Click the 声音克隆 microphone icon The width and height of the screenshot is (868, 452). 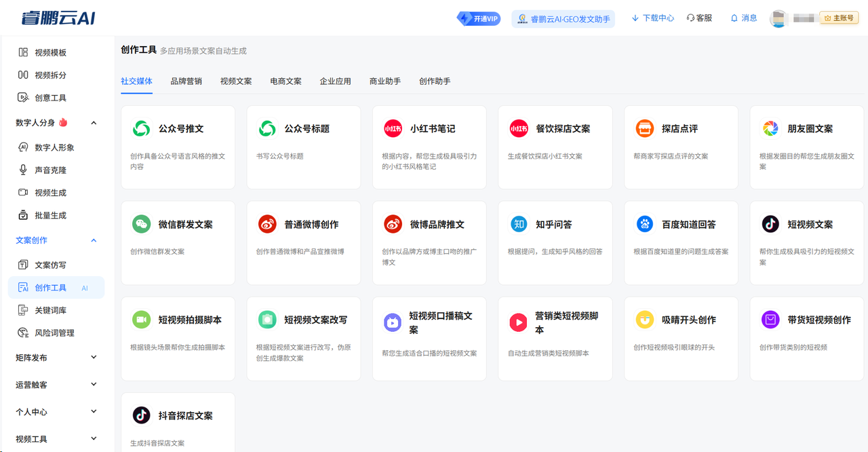23,170
